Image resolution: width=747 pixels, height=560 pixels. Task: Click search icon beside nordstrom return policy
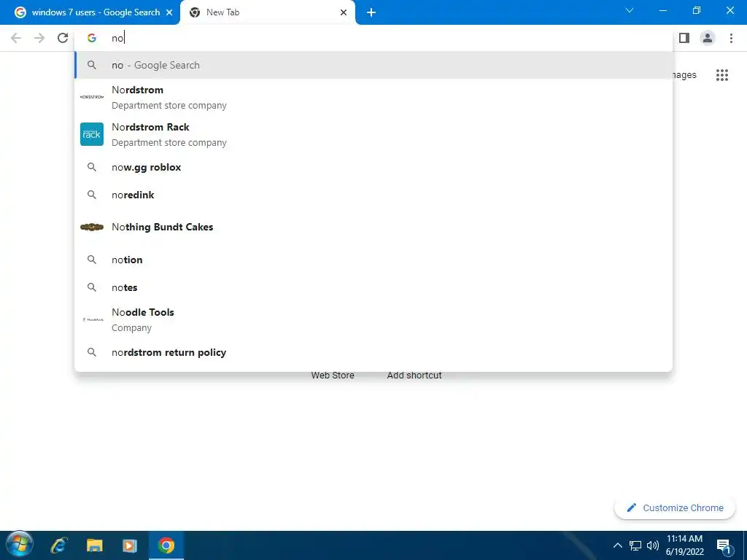[x=91, y=352]
